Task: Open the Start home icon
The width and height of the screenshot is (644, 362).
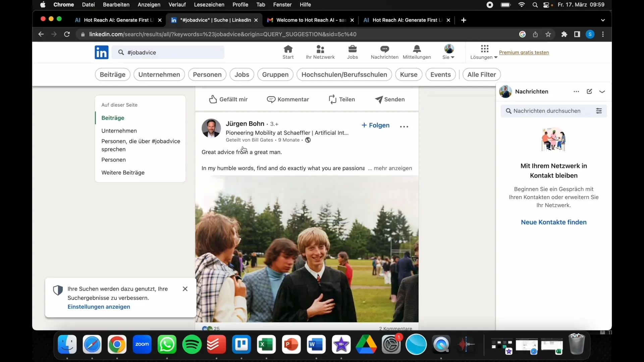Action: [288, 52]
